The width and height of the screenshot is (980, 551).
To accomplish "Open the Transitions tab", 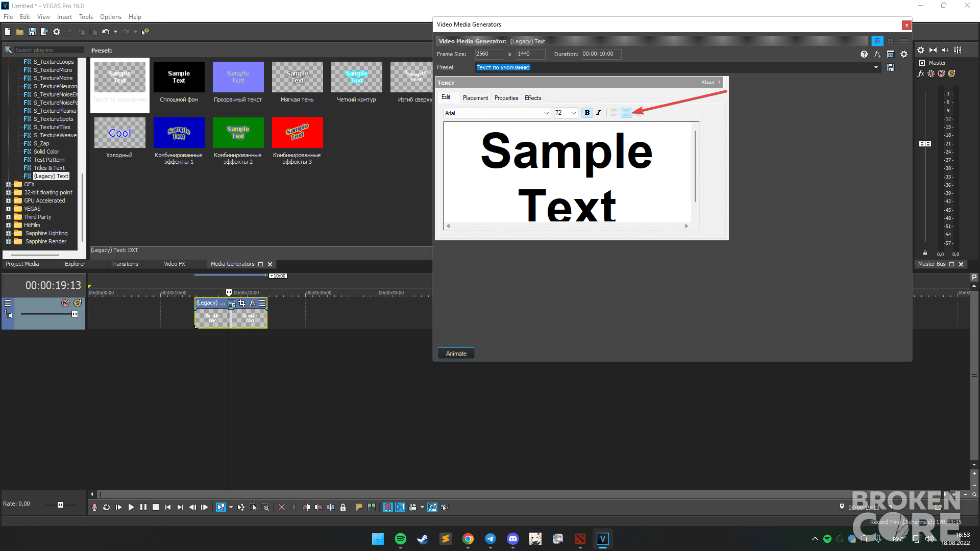I will pyautogui.click(x=125, y=264).
